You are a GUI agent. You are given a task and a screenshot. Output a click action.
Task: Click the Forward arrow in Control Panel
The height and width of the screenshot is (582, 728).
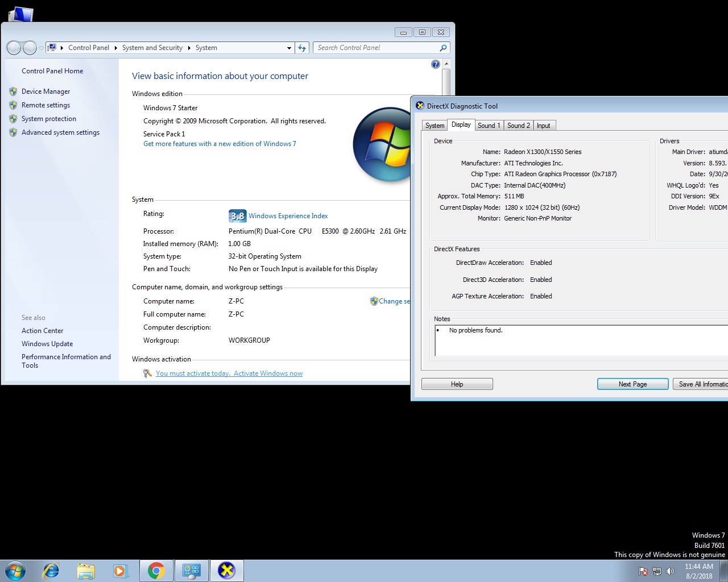(x=30, y=48)
